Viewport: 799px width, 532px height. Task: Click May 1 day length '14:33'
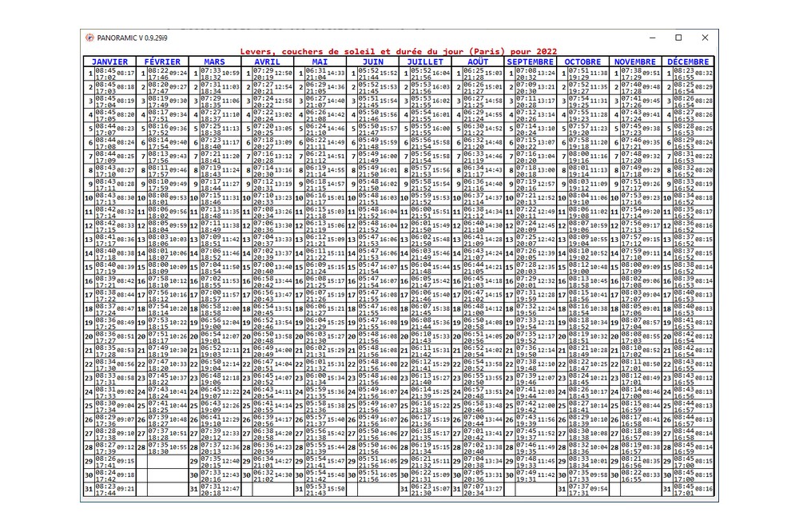tap(336, 73)
